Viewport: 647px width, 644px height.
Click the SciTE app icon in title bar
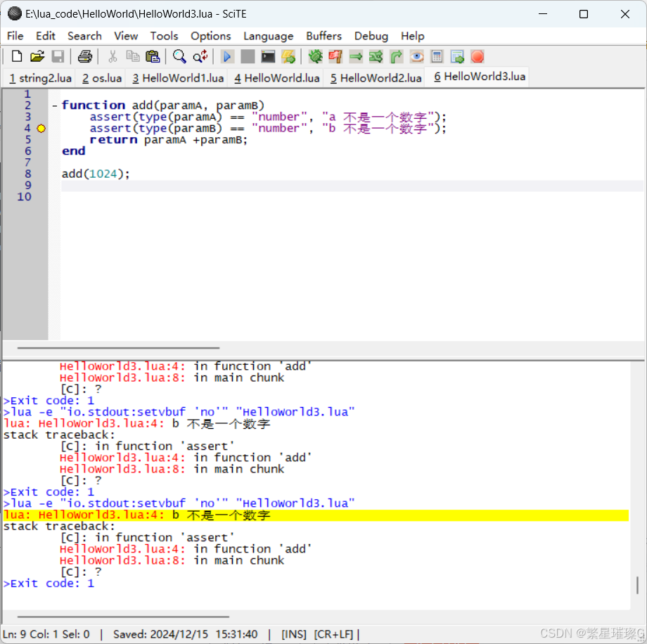coord(15,13)
